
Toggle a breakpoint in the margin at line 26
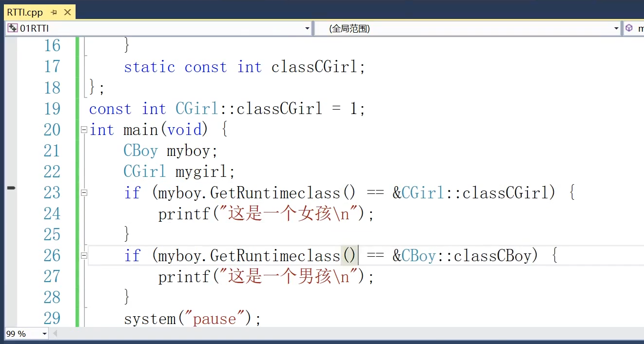coord(11,255)
